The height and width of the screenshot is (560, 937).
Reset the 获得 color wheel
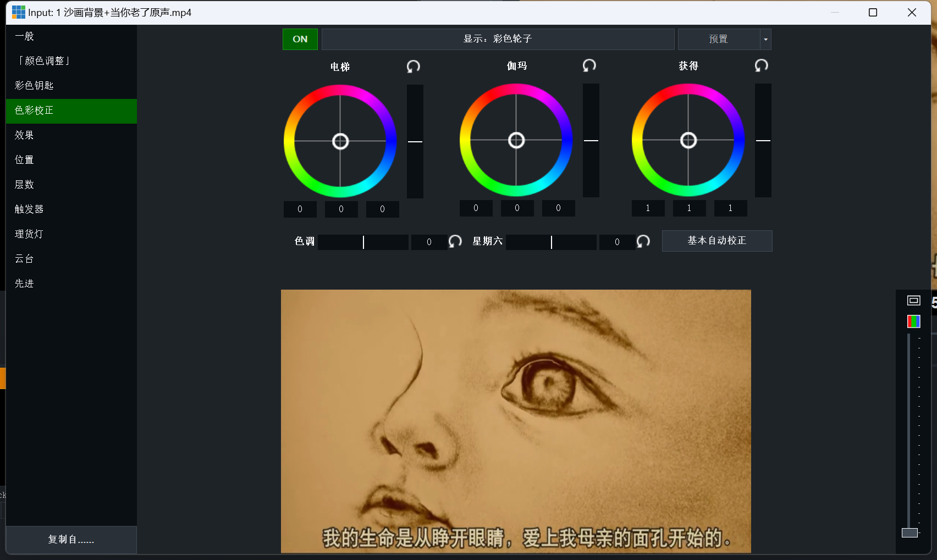coord(761,66)
